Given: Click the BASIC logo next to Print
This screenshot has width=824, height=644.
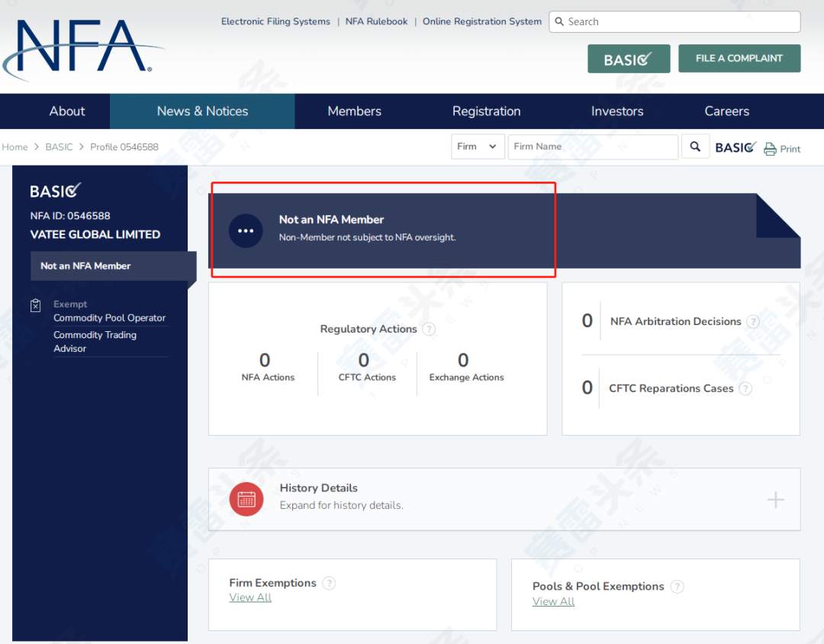Looking at the screenshot, I should point(735,147).
